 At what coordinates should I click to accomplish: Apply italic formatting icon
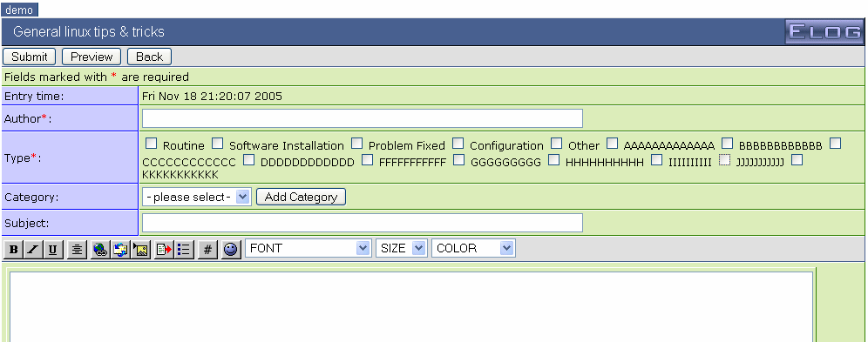33,250
